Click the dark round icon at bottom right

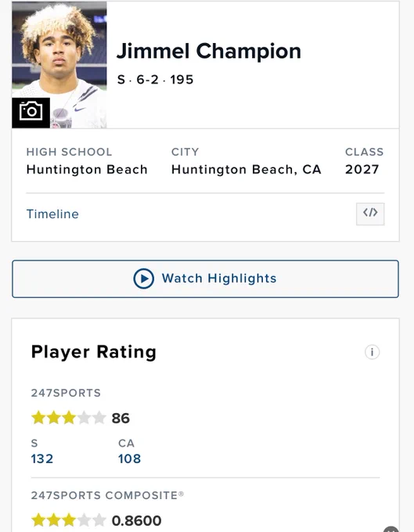[x=391, y=529]
